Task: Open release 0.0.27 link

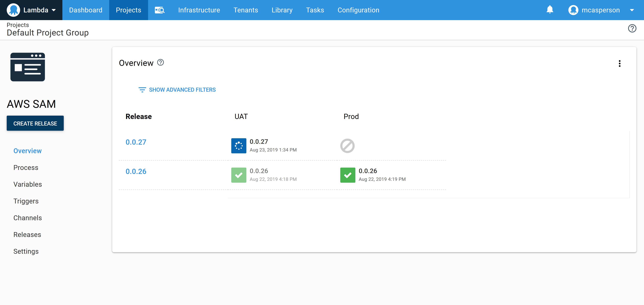Action: point(136,142)
